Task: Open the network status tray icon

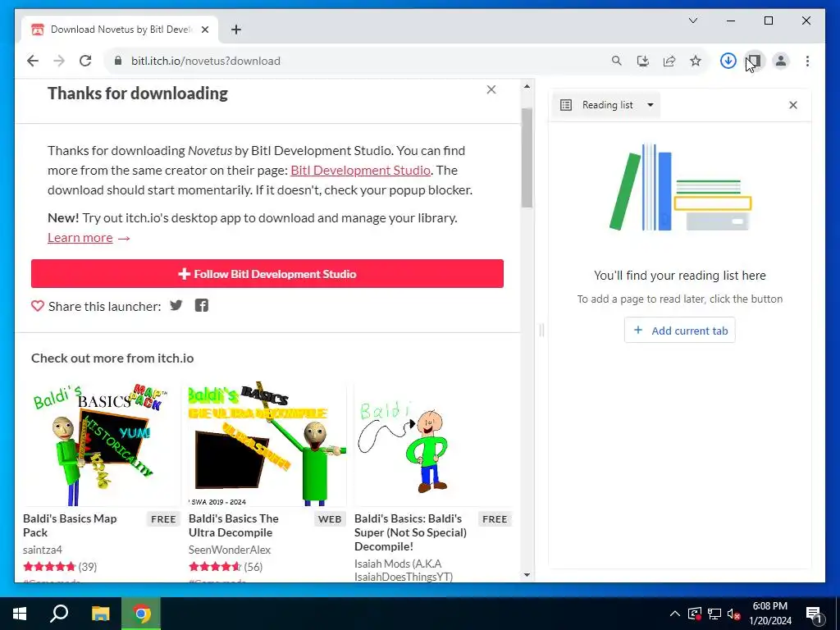Action: [x=714, y=614]
